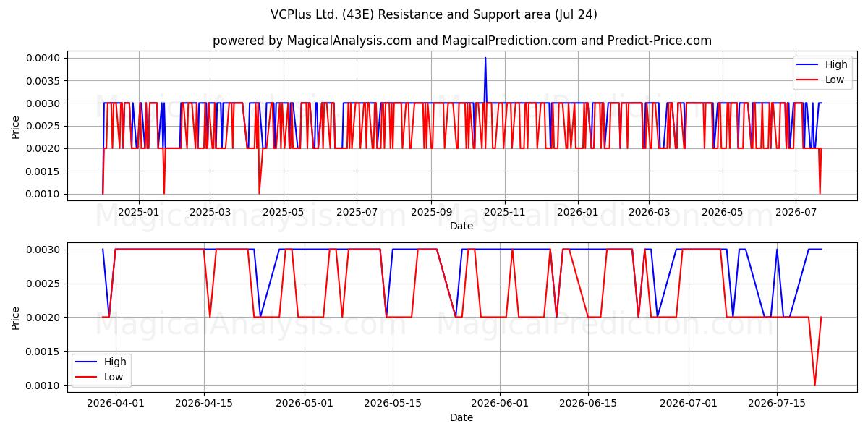
Task: Click the 2026-07 tick on top axis
Action: click(796, 212)
